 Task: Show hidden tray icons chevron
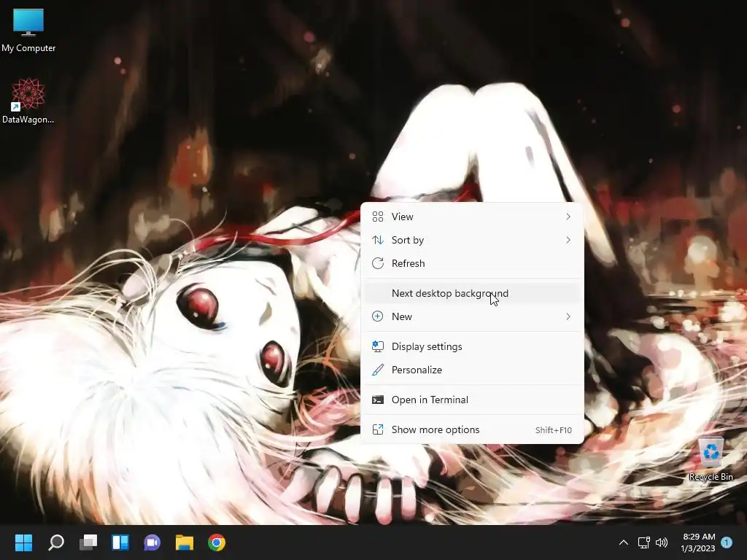pyautogui.click(x=623, y=542)
